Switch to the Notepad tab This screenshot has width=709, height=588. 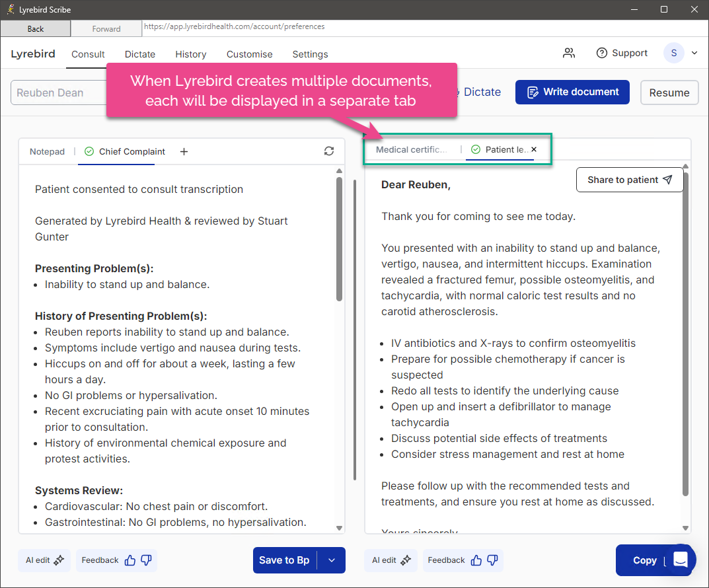pos(47,151)
